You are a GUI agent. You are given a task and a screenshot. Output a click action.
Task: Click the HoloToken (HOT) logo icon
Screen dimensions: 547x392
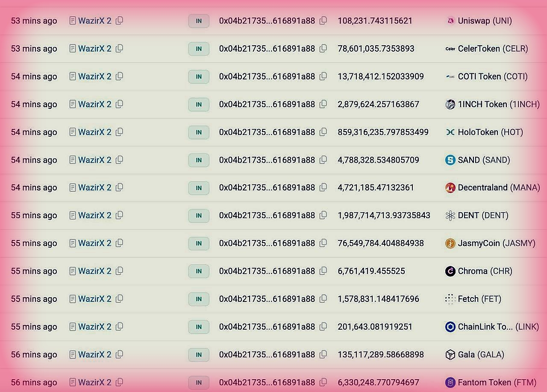coord(450,132)
